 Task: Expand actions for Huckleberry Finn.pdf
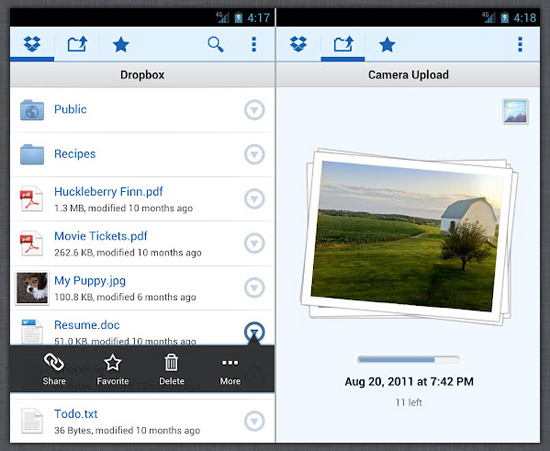(254, 198)
